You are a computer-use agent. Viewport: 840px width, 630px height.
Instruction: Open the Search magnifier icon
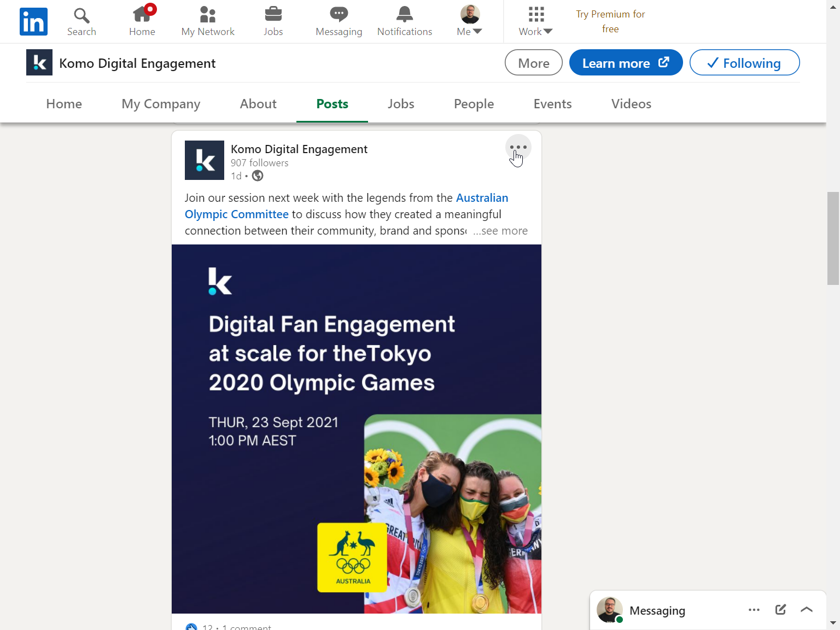click(x=81, y=15)
